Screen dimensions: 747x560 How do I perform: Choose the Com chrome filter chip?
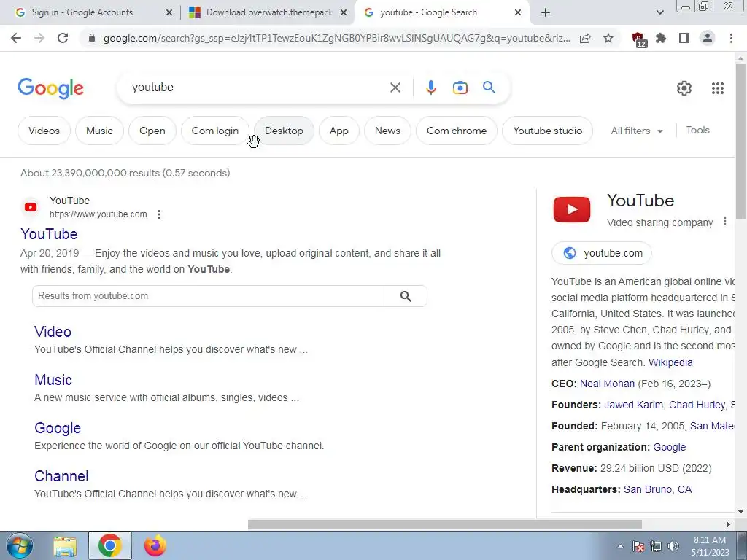pos(457,131)
